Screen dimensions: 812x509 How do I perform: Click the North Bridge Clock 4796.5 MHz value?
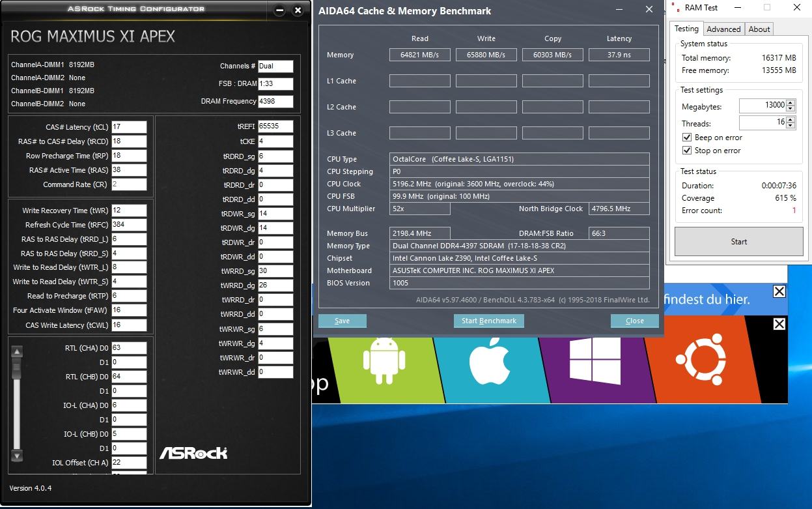tap(619, 209)
